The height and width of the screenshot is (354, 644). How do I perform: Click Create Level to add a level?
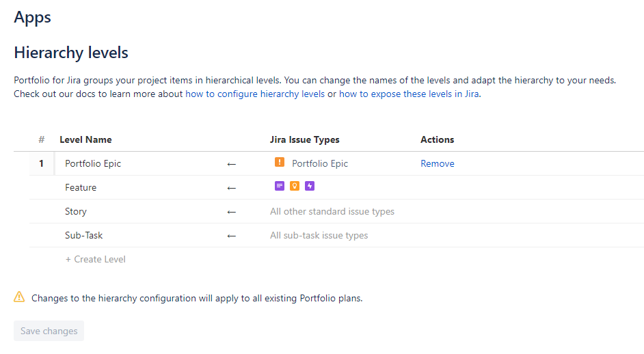(x=95, y=259)
